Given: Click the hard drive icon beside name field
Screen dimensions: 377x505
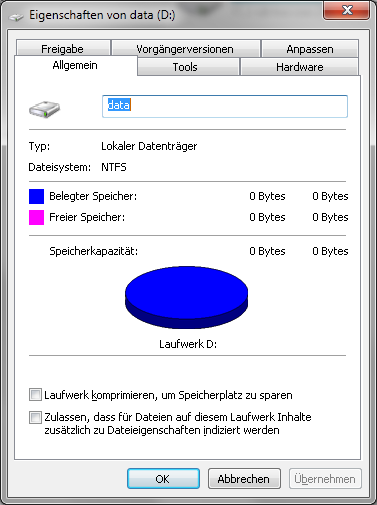Looking at the screenshot, I should [x=44, y=109].
